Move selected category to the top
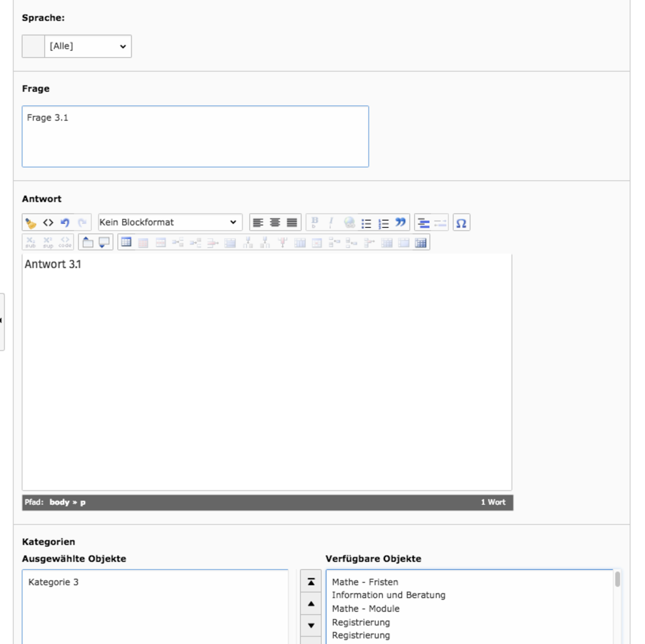The width and height of the screenshot is (645, 644). (311, 582)
